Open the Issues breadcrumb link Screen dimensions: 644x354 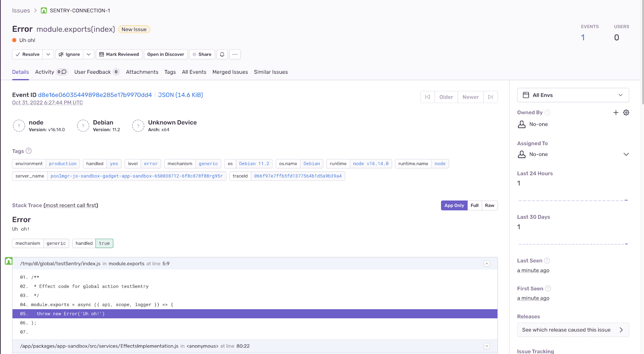click(x=21, y=10)
